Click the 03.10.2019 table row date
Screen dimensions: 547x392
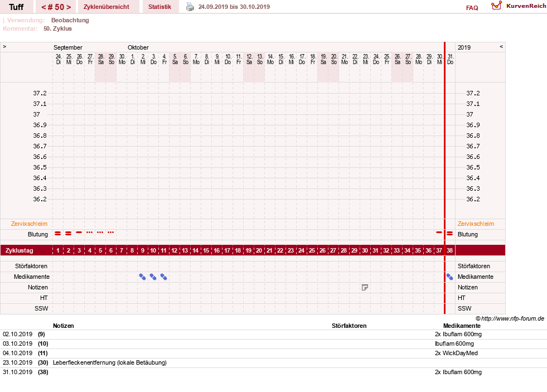17,343
